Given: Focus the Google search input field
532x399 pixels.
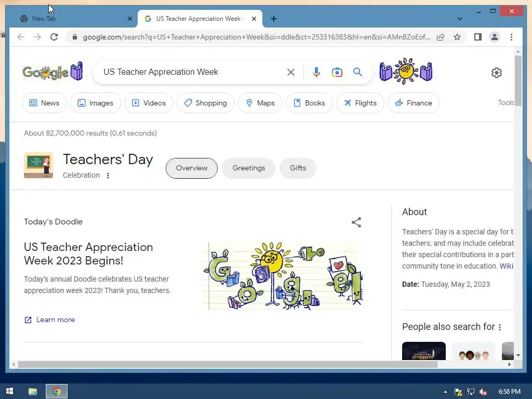Looking at the screenshot, I should click(x=193, y=72).
